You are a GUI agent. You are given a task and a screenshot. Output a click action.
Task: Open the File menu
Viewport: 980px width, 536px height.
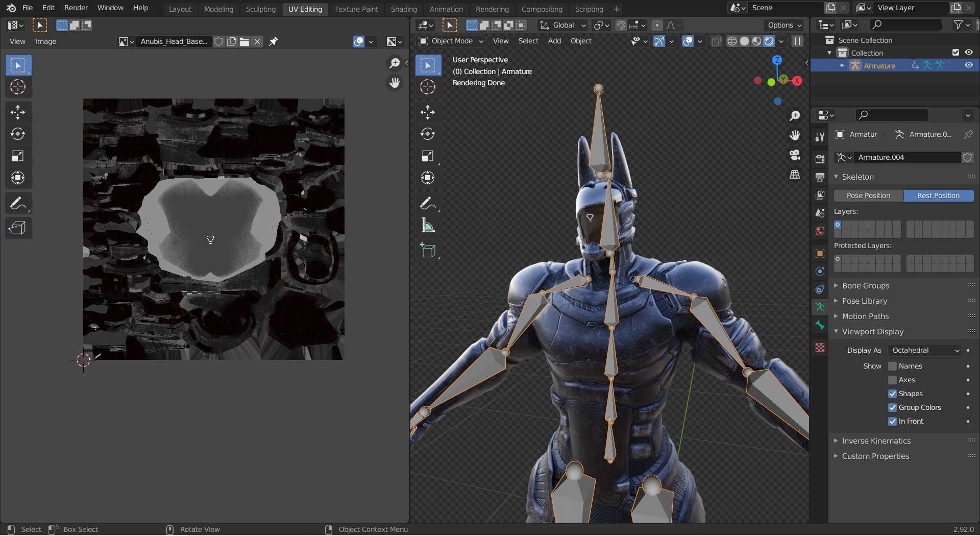pos(28,8)
